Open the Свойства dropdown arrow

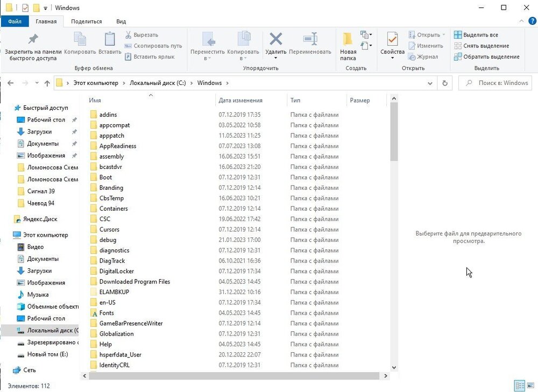click(x=393, y=58)
